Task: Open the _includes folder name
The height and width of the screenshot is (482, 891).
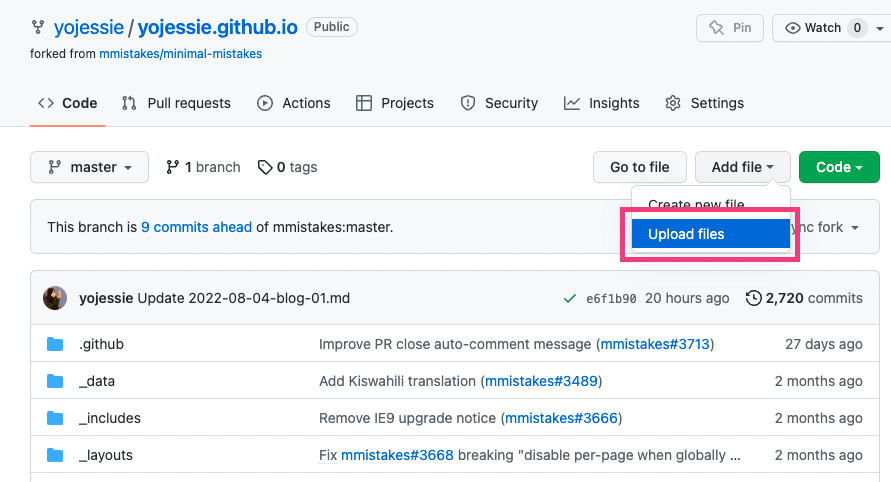Action: click(x=110, y=418)
